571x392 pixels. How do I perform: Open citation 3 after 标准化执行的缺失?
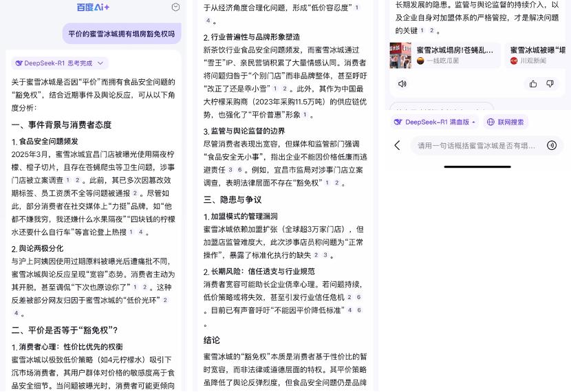pos(325,254)
